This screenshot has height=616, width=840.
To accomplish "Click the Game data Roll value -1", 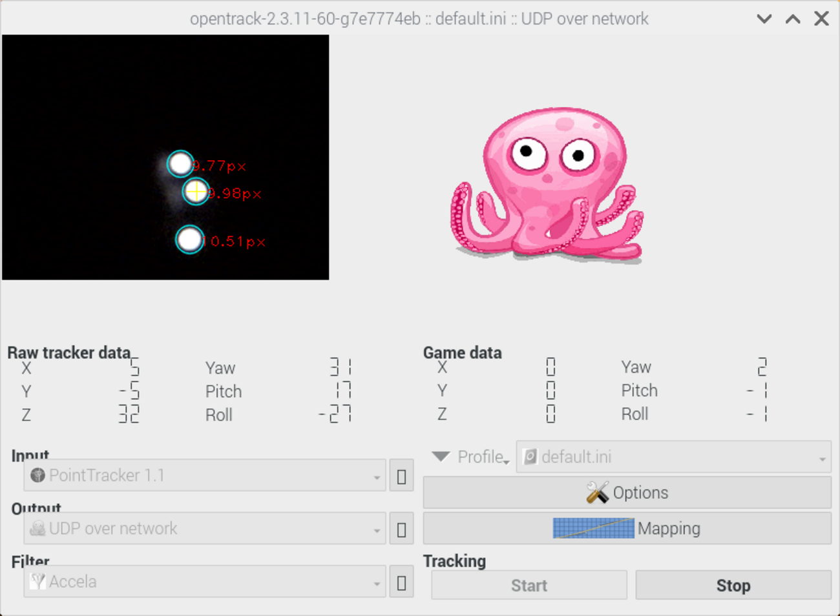I will 757,414.
